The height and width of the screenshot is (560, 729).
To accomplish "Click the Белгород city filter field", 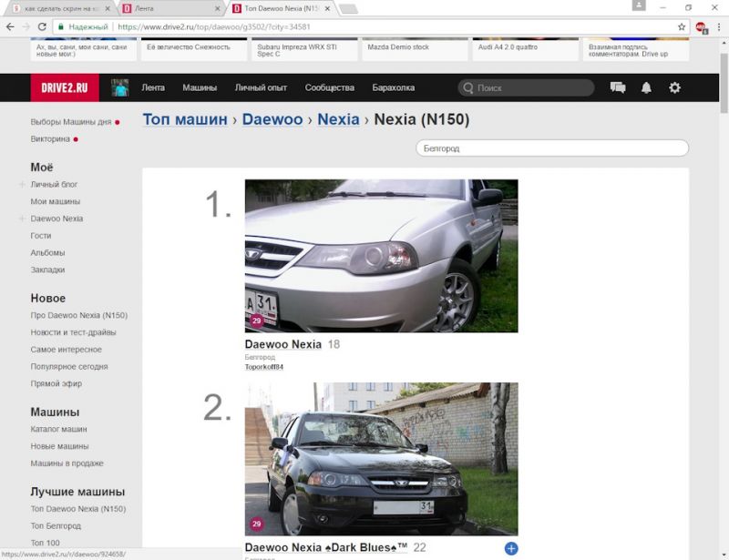I will pyautogui.click(x=552, y=148).
